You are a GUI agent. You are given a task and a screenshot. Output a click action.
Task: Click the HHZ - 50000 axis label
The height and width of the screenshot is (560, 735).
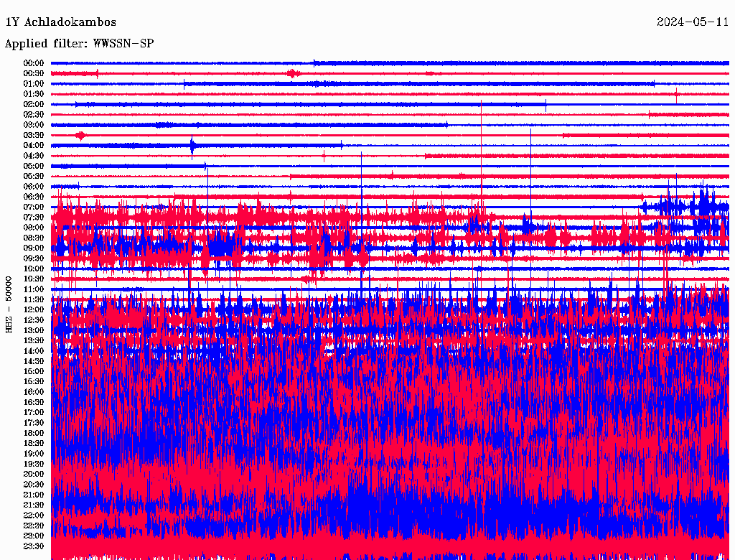point(9,304)
